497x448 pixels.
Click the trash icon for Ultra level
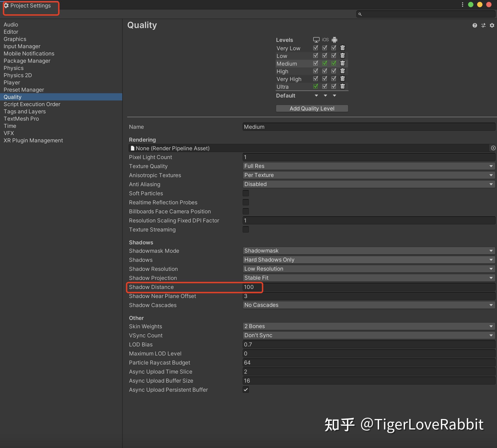pos(342,86)
